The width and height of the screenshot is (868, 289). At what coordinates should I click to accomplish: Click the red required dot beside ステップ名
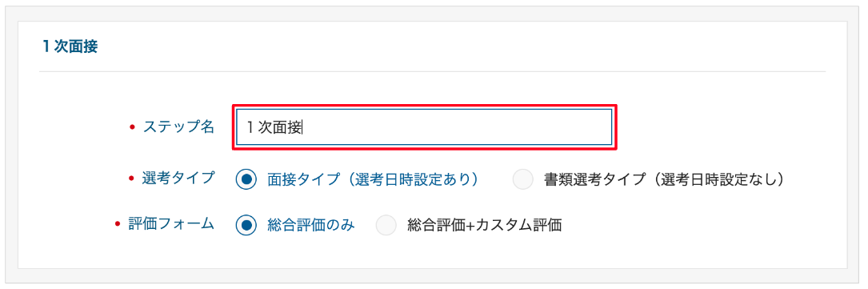pos(132,127)
